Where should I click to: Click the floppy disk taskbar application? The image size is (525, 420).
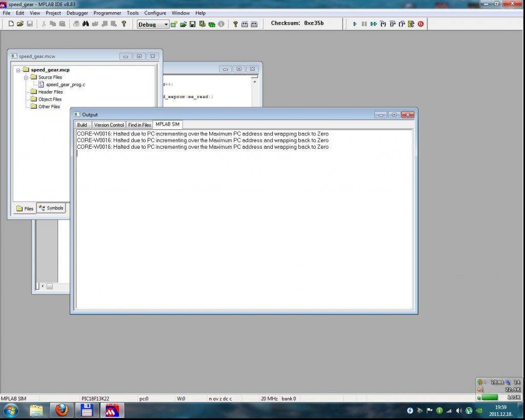click(x=87, y=410)
